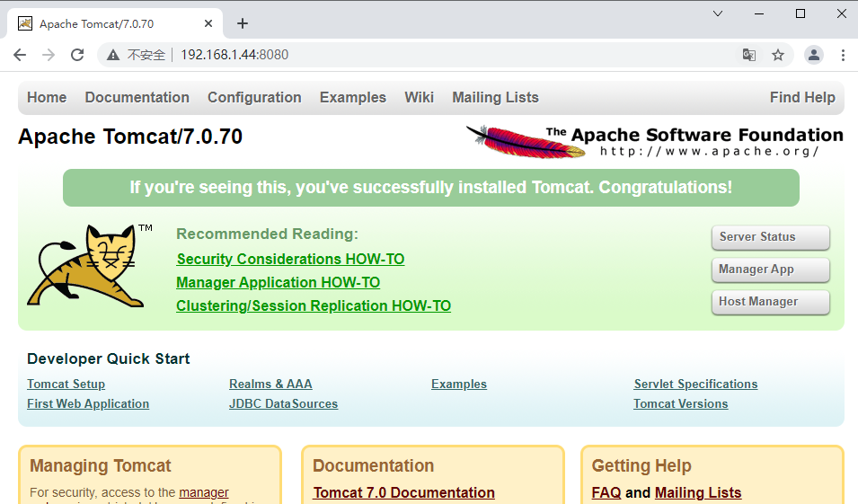This screenshot has height=504, width=858.
Task: Open the tab search chevron
Action: [x=718, y=13]
